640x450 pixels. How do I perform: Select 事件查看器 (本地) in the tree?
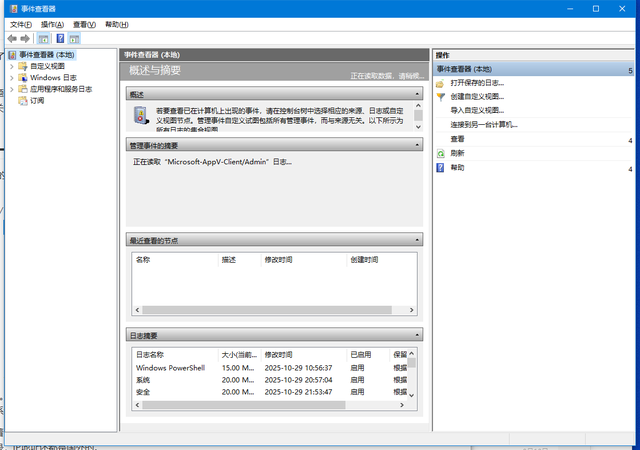click(47, 55)
